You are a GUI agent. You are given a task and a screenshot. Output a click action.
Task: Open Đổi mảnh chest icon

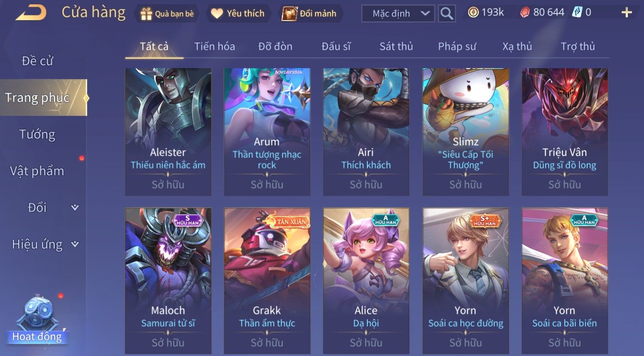point(290,14)
